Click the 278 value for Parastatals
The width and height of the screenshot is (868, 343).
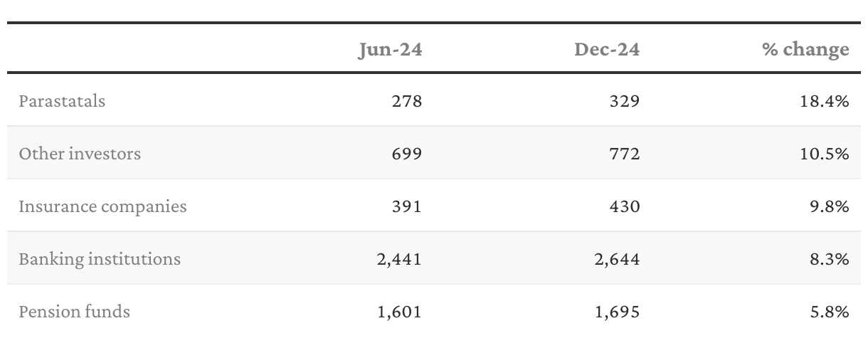point(407,101)
